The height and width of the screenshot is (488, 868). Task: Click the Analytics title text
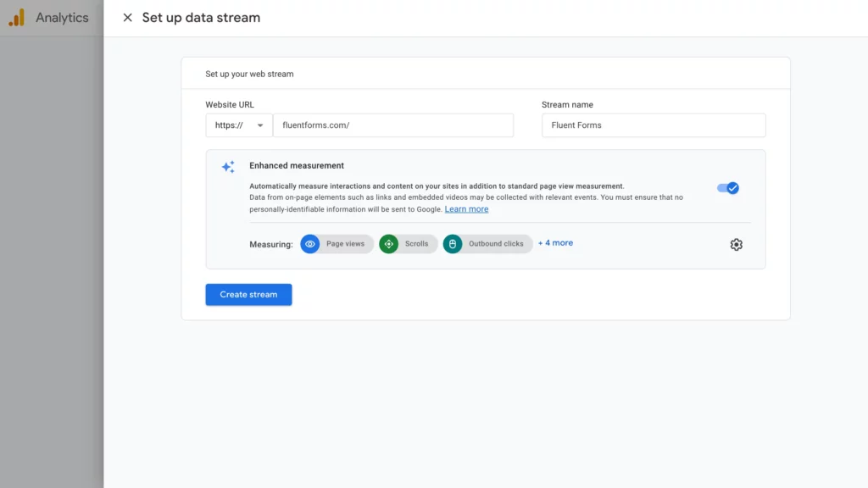[x=62, y=18]
